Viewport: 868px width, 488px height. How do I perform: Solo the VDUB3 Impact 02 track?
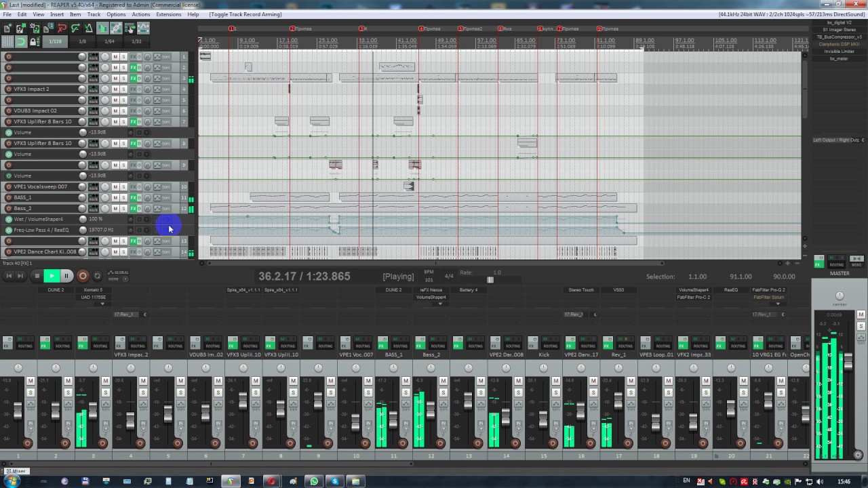pyautogui.click(x=123, y=110)
